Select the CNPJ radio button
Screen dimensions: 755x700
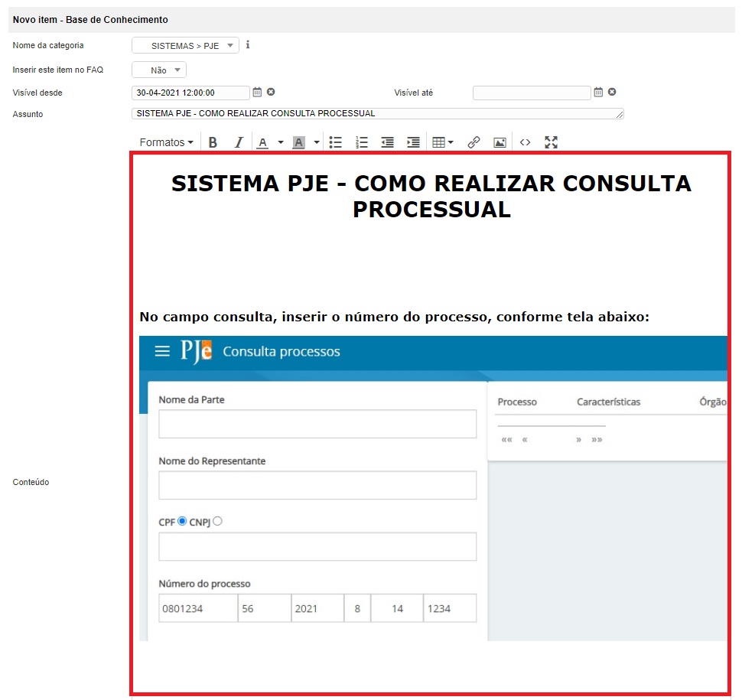pyautogui.click(x=218, y=522)
